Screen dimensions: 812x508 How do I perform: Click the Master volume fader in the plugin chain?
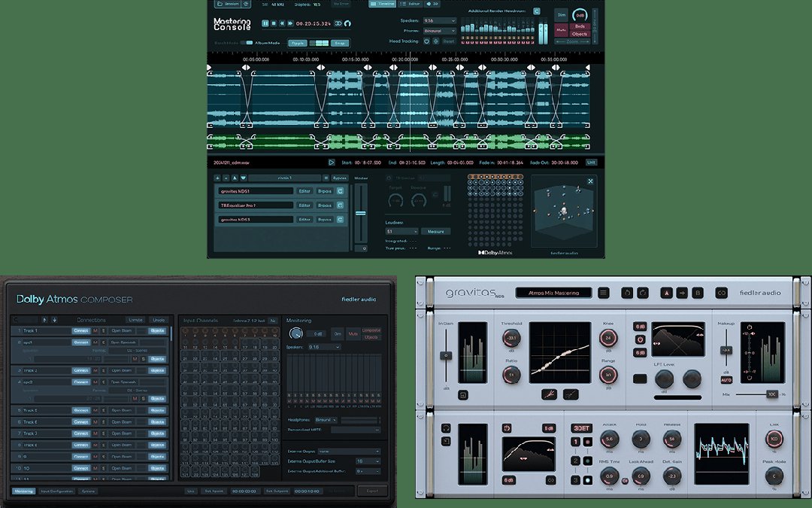click(361, 212)
